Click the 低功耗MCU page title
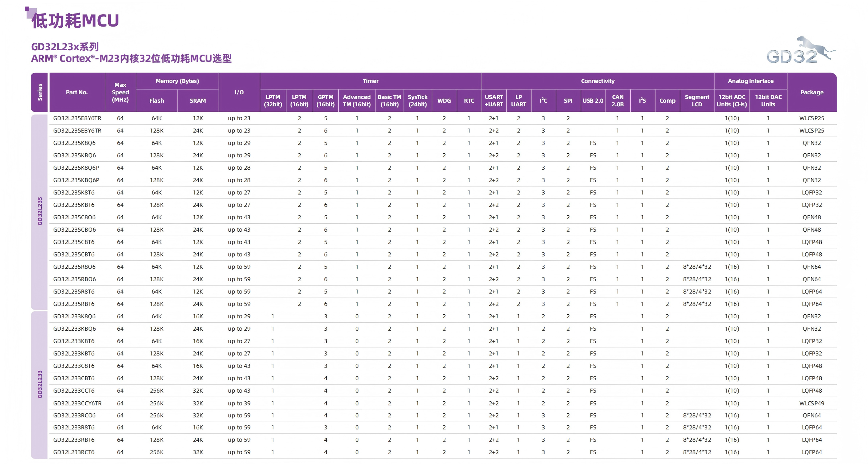This screenshot has width=868, height=464. [75, 21]
